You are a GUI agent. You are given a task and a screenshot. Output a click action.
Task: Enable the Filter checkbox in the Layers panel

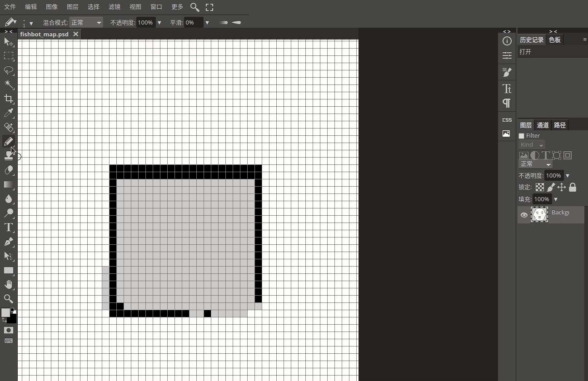pos(521,135)
